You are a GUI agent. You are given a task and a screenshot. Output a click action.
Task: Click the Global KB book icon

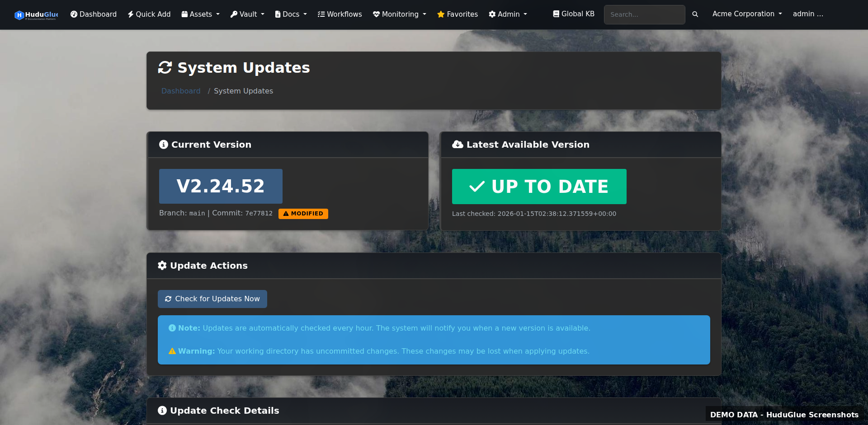(556, 14)
